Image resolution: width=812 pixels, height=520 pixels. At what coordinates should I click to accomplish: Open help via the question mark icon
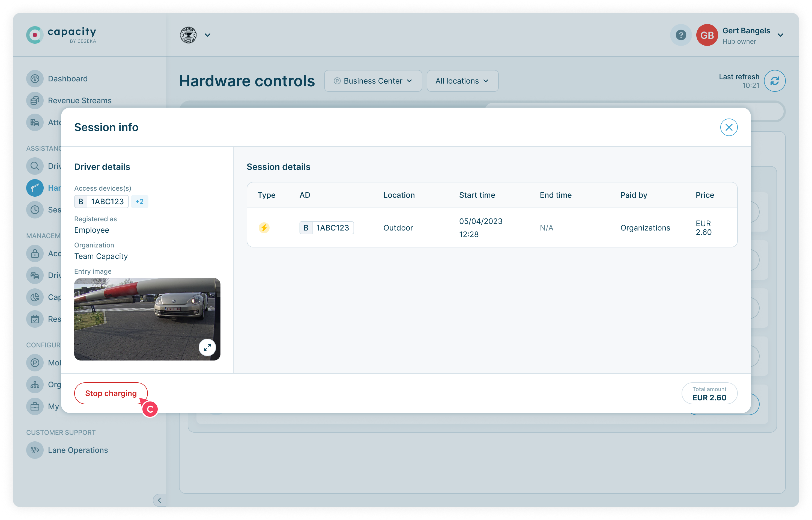point(680,35)
